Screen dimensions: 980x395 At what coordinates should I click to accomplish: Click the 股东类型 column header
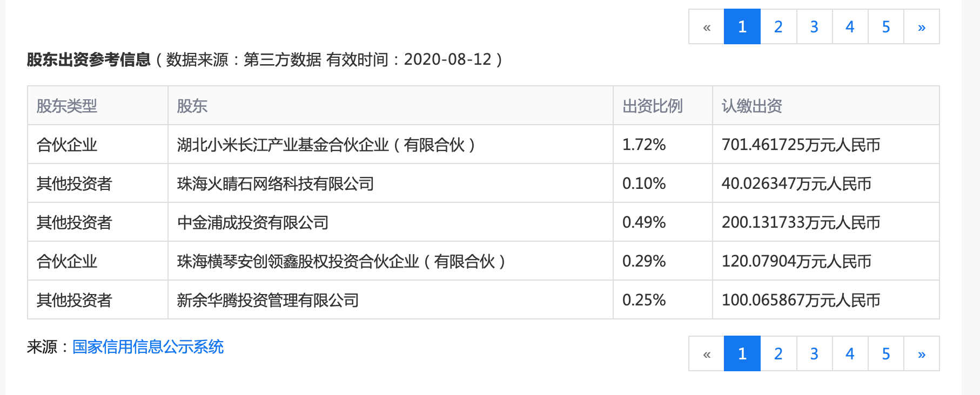pyautogui.click(x=67, y=106)
